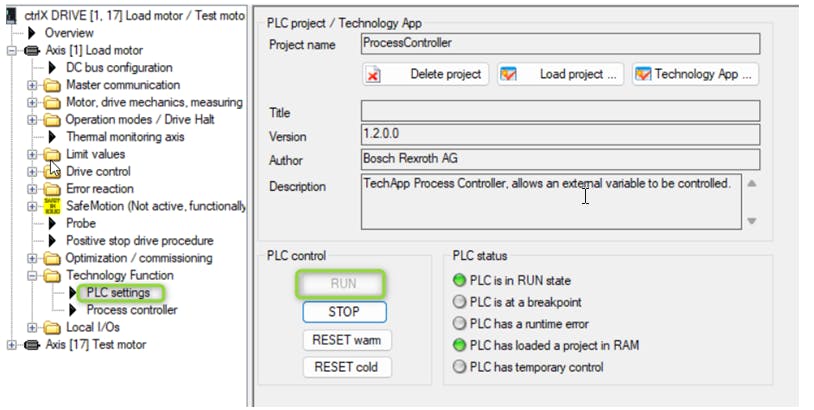Image resolution: width=814 pixels, height=410 pixels.
Task: Select the 'PLC is in RUN state' indicator
Action: (460, 281)
